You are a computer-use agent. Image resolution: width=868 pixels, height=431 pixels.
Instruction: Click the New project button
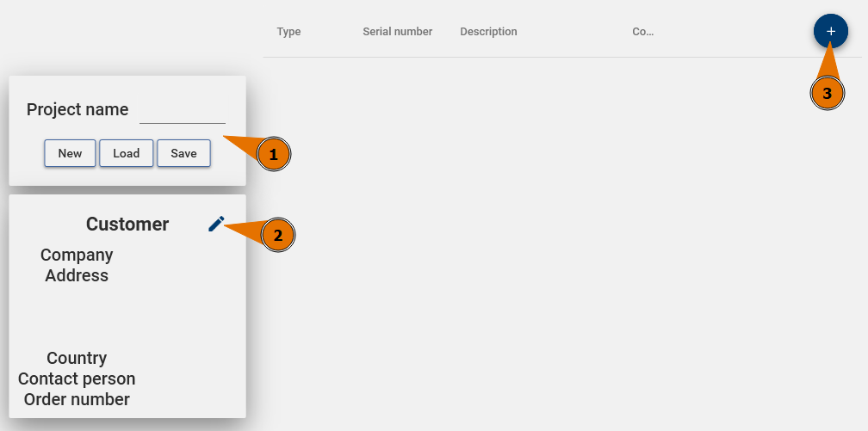pos(70,153)
